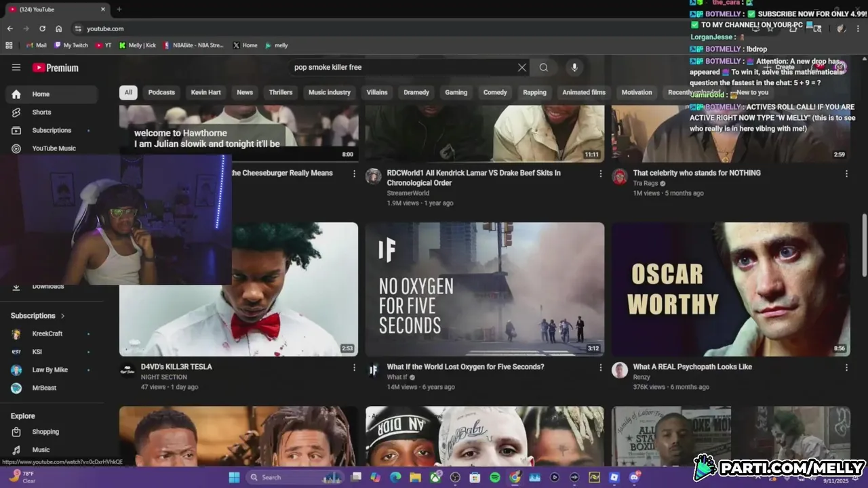Open options menu for 'stands for NOTHING' video

846,174
